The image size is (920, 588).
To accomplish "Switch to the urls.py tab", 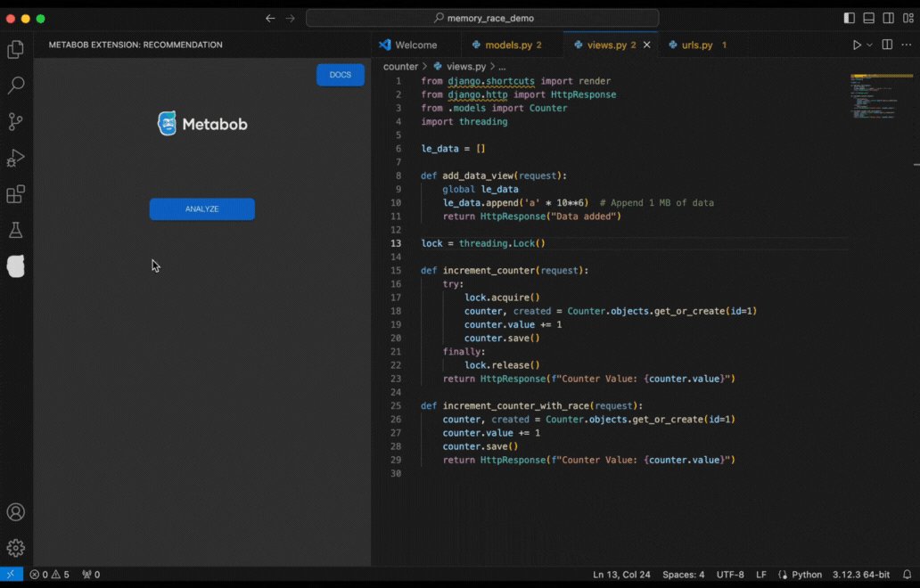I will point(697,45).
